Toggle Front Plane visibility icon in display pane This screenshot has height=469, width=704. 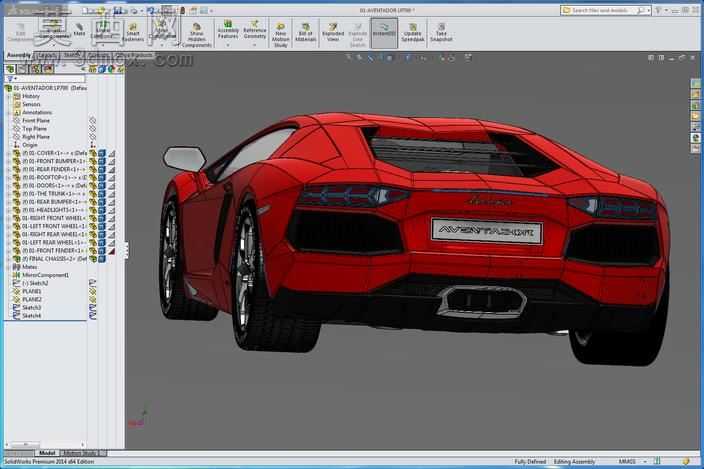(x=92, y=120)
